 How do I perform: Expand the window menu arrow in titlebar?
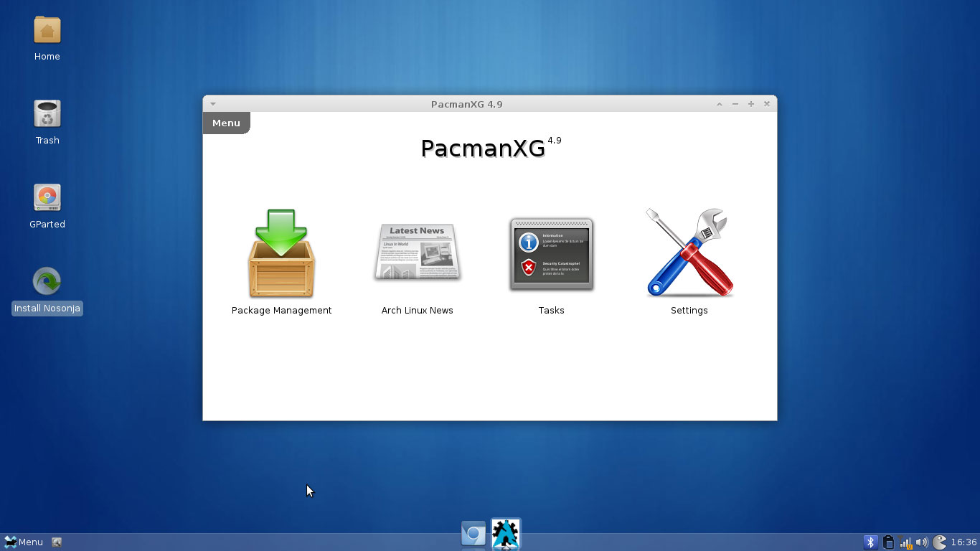[x=213, y=104]
